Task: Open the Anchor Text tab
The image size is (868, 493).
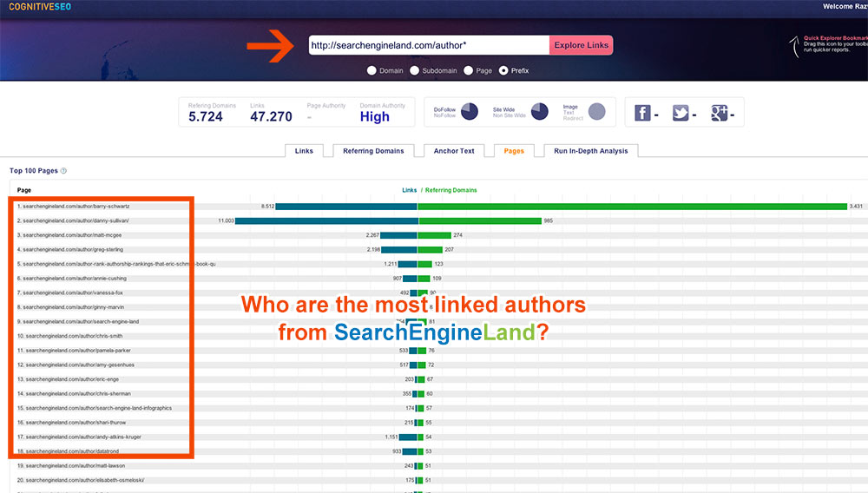Action: coord(454,150)
